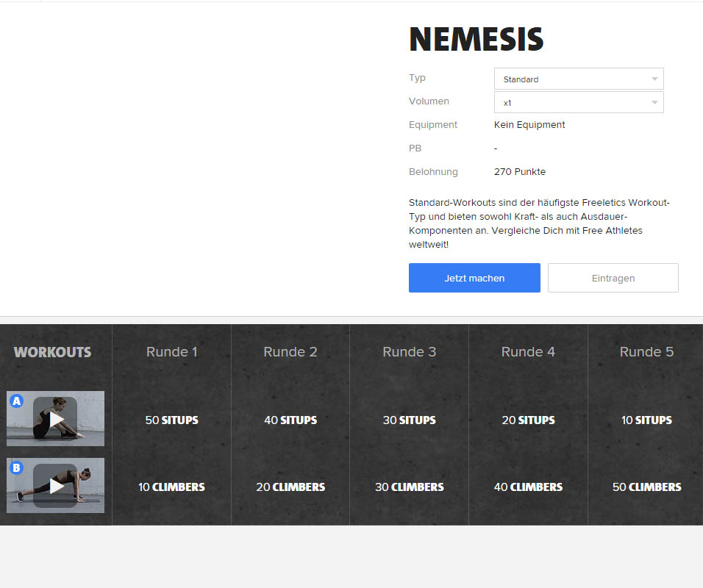Select the Runde 5 column header

click(646, 351)
